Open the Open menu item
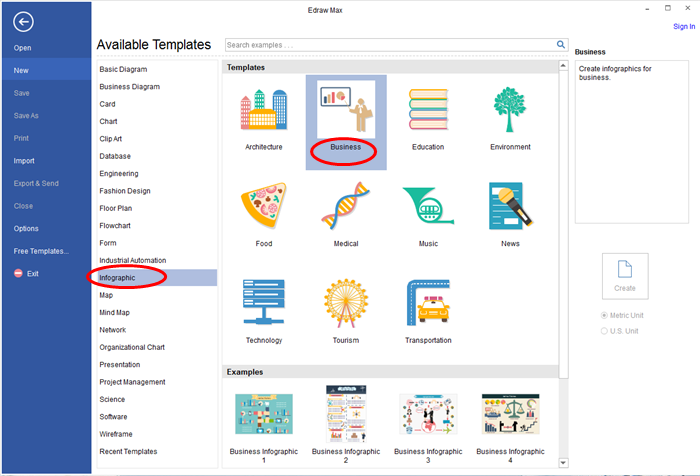This screenshot has width=700, height=476. (22, 48)
